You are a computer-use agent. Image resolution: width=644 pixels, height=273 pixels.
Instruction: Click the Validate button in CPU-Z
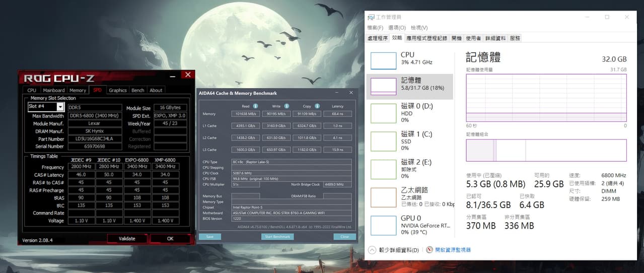pos(127,238)
